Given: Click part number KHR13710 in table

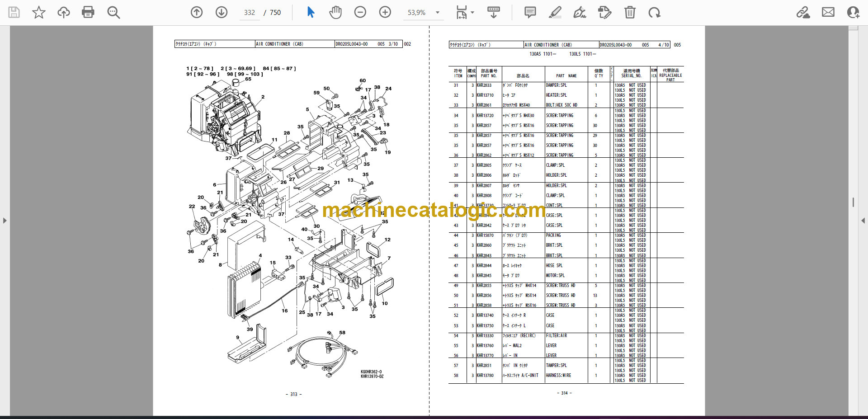Looking at the screenshot, I should click(x=485, y=95).
